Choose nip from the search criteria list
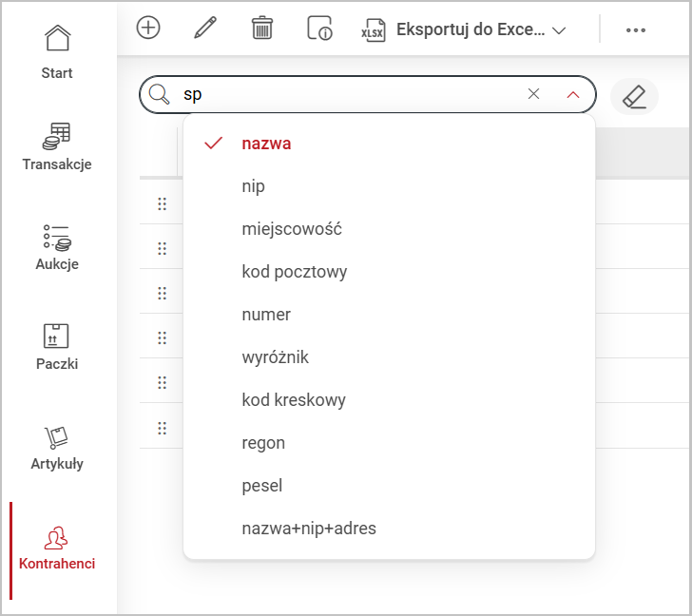The height and width of the screenshot is (616, 692). 253,186
